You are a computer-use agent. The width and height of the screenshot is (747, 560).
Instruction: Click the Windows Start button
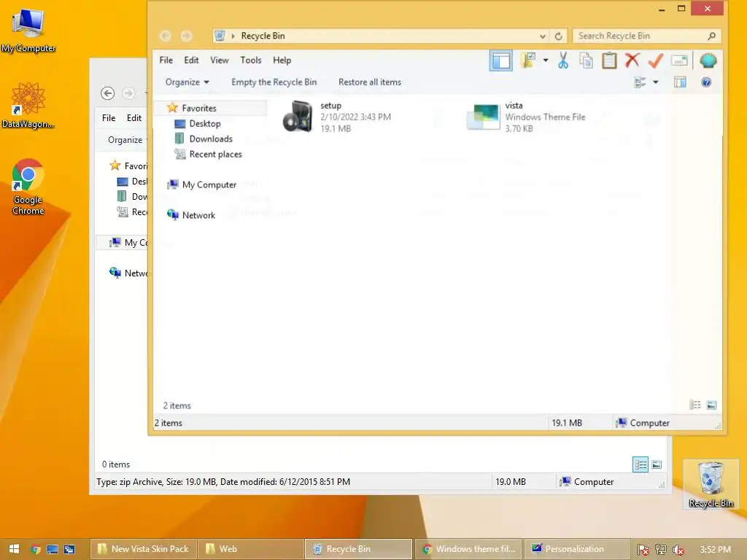(x=14, y=549)
